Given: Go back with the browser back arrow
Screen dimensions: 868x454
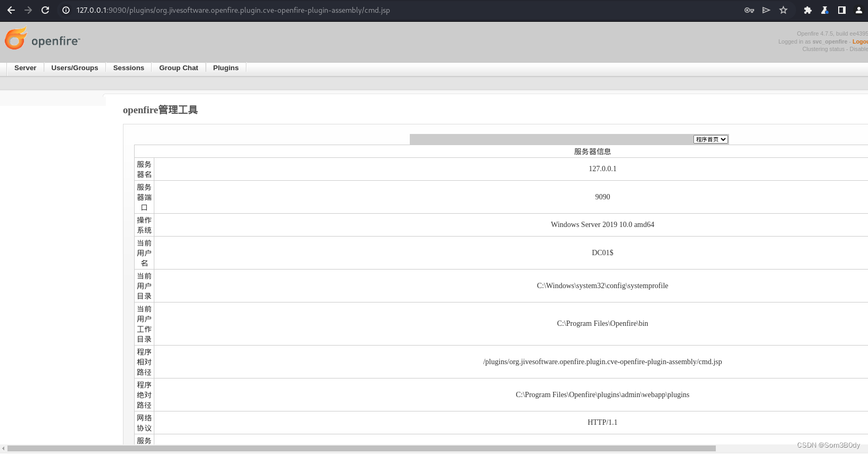Looking at the screenshot, I should 11,10.
